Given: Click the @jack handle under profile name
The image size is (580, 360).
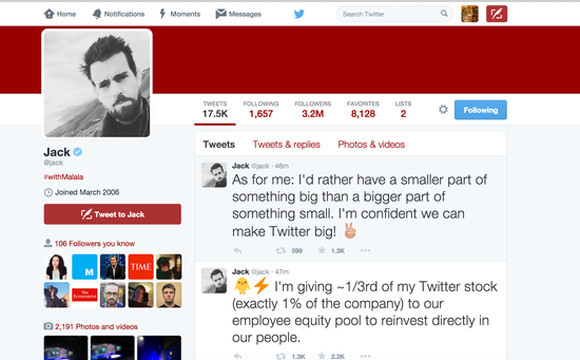Looking at the screenshot, I should 53,163.
